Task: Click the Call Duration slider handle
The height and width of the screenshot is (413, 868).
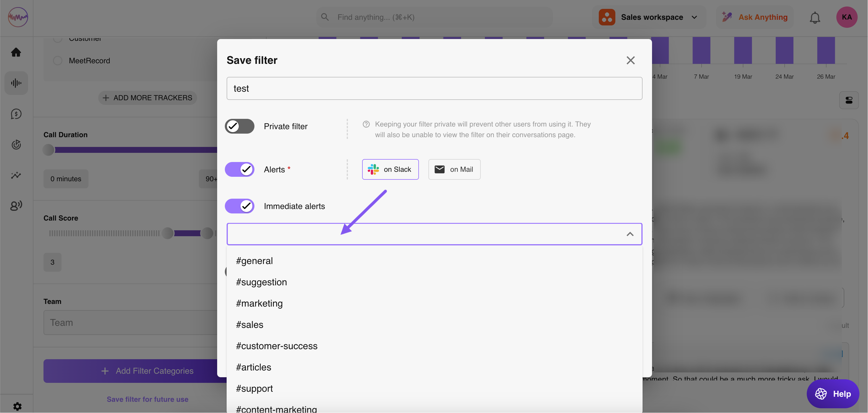Action: point(49,150)
